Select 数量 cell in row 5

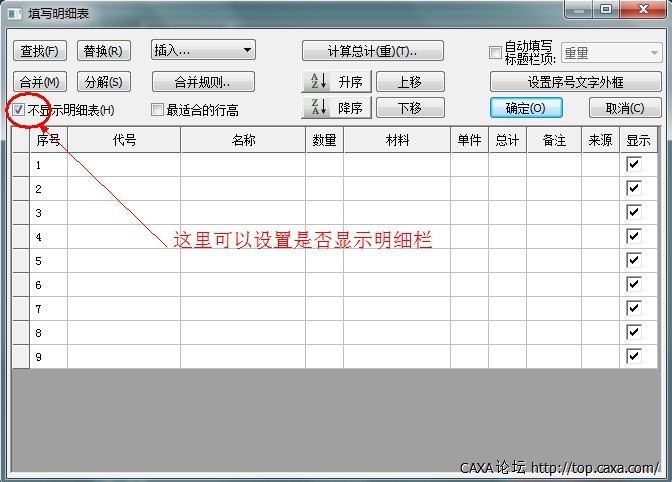tap(324, 260)
